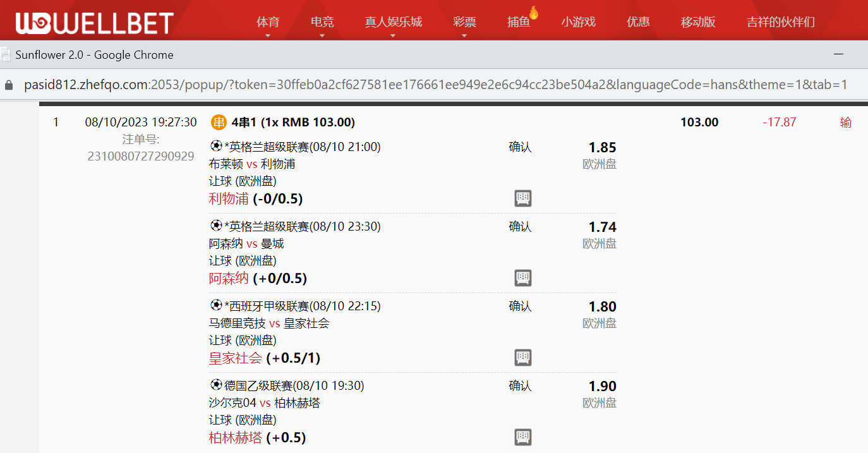This screenshot has height=453, width=868.
Task: Click the loss amount -17.87
Action: pyautogui.click(x=780, y=122)
